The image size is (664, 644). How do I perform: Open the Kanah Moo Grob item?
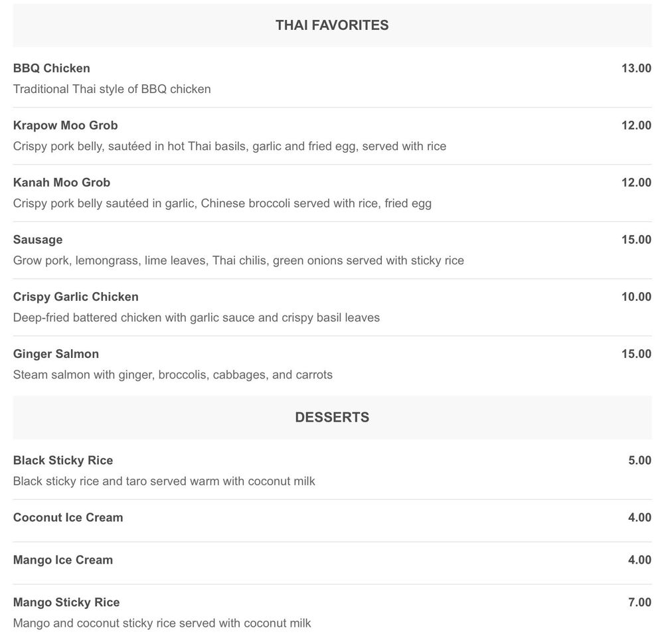[62, 183]
